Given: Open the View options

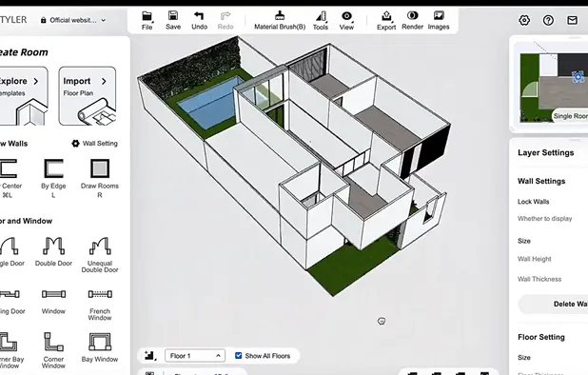Looking at the screenshot, I should (x=346, y=21).
